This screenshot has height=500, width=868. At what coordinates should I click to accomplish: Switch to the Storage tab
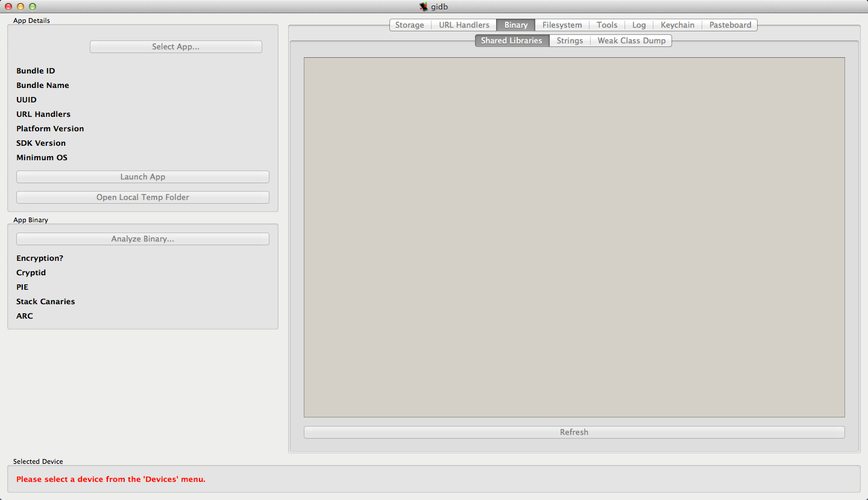pyautogui.click(x=409, y=25)
